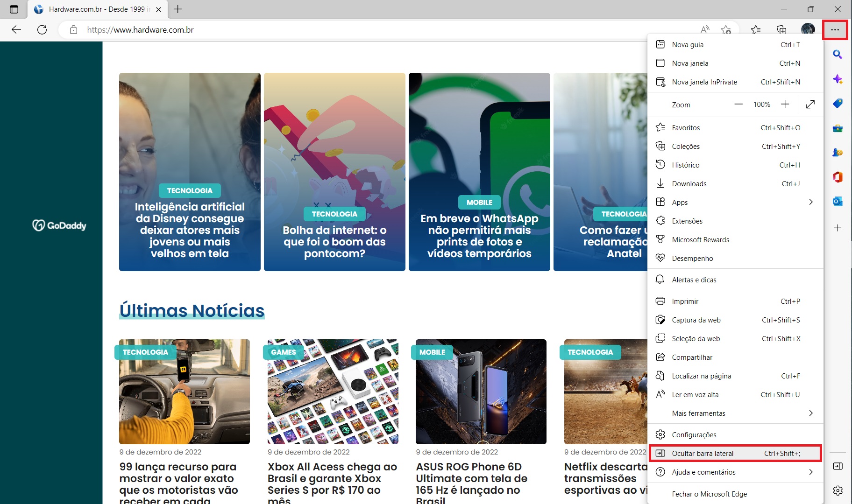
Task: Click the sidebar settings gear icon
Action: [x=838, y=490]
